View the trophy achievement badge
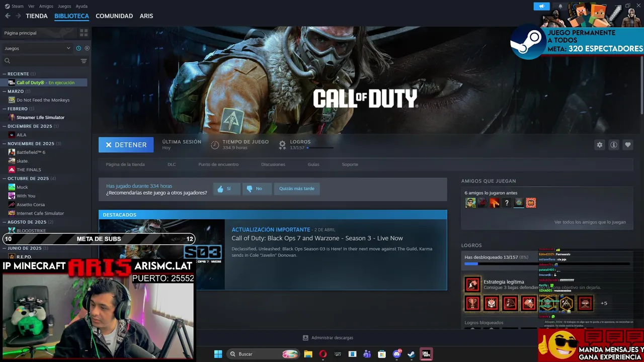 point(472,303)
